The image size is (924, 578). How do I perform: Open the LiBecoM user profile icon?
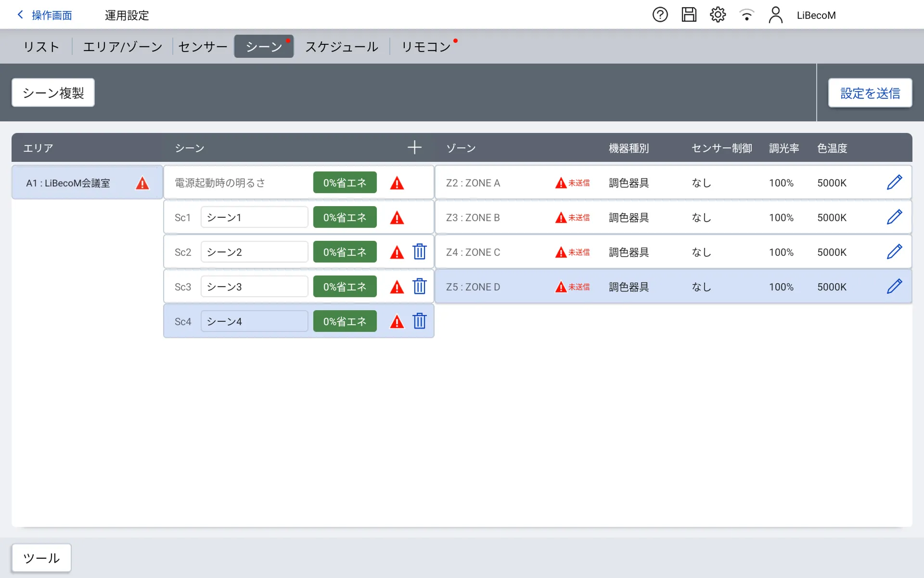click(x=775, y=15)
